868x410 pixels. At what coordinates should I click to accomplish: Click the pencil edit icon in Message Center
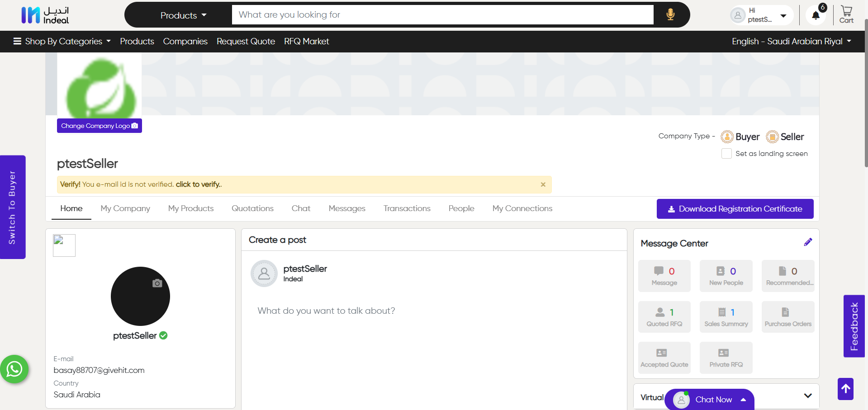tap(808, 242)
